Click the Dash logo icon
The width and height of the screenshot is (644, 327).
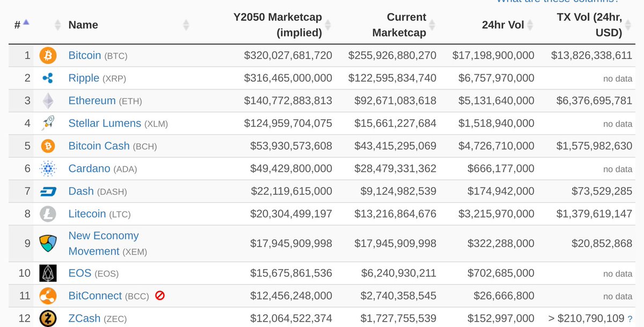pyautogui.click(x=48, y=192)
